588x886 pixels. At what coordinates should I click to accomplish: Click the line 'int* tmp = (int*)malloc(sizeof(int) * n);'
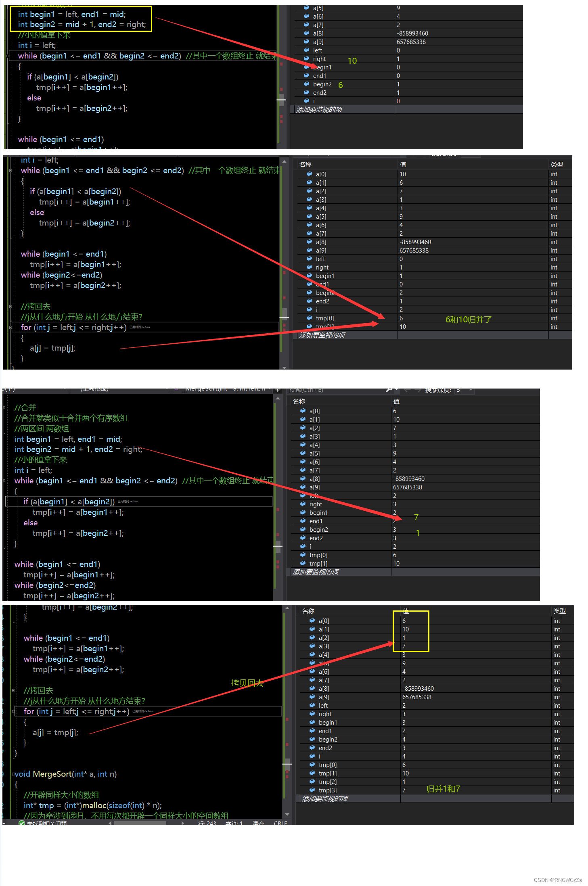pos(92,805)
